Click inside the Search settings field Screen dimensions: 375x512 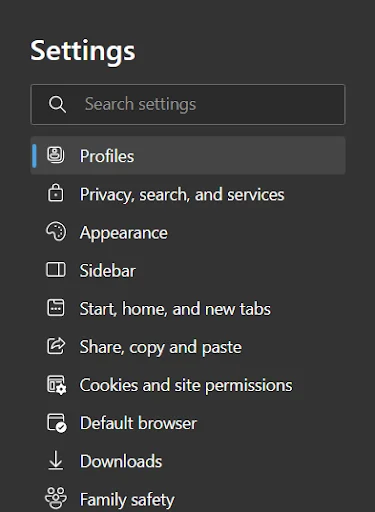click(188, 104)
